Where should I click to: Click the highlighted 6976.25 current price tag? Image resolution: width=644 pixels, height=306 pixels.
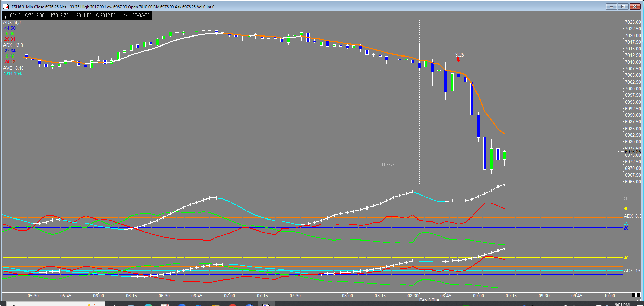633,152
